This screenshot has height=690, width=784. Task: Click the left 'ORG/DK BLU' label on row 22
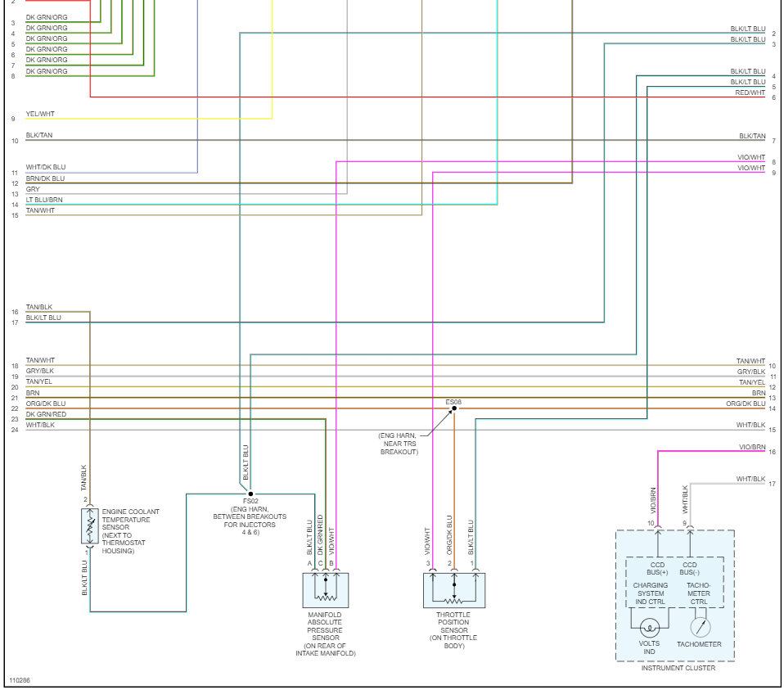46,404
